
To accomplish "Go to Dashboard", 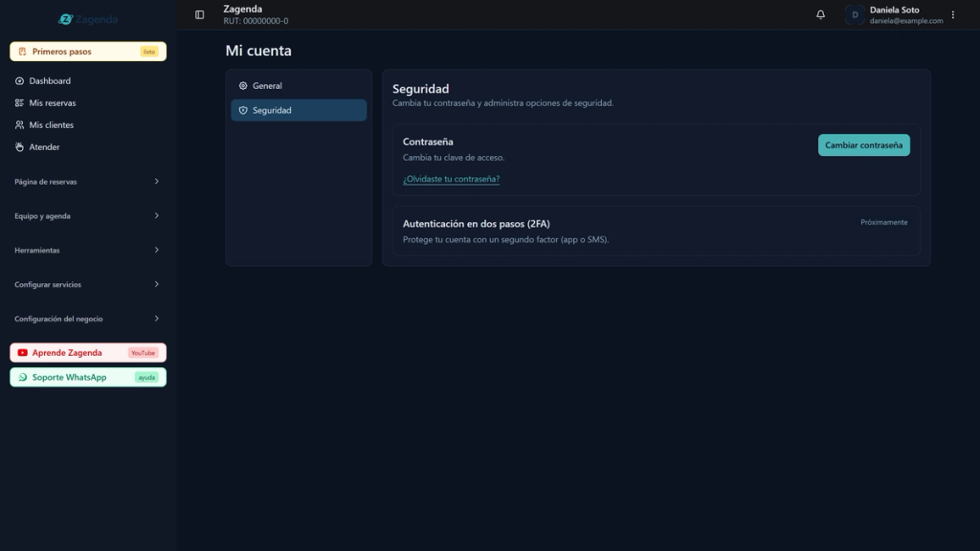I will tap(87, 80).
